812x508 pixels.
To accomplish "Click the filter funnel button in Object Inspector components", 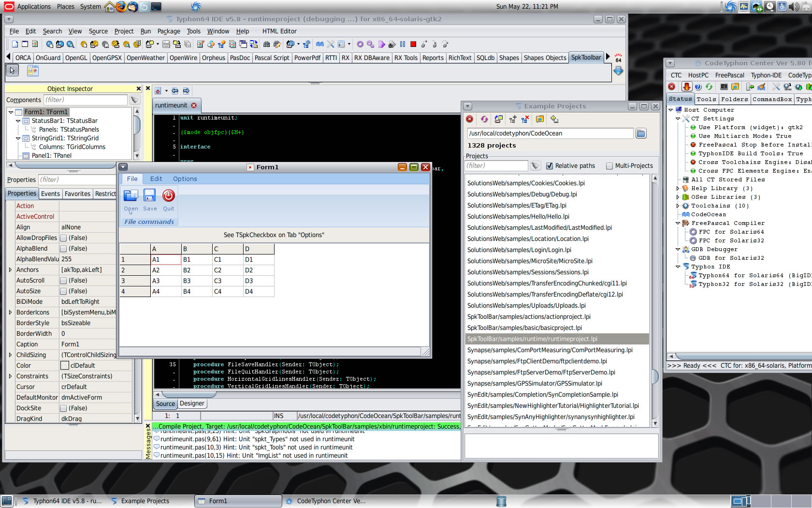I will click(135, 100).
